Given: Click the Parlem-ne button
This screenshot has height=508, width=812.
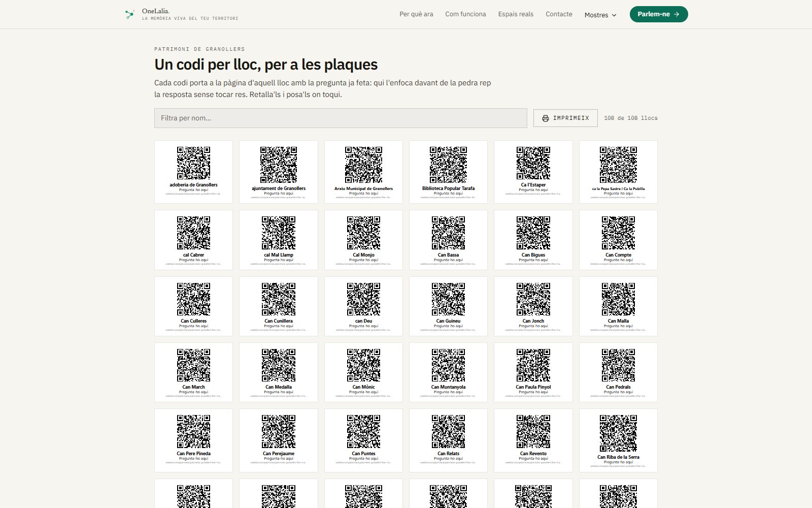Looking at the screenshot, I should [x=659, y=14].
